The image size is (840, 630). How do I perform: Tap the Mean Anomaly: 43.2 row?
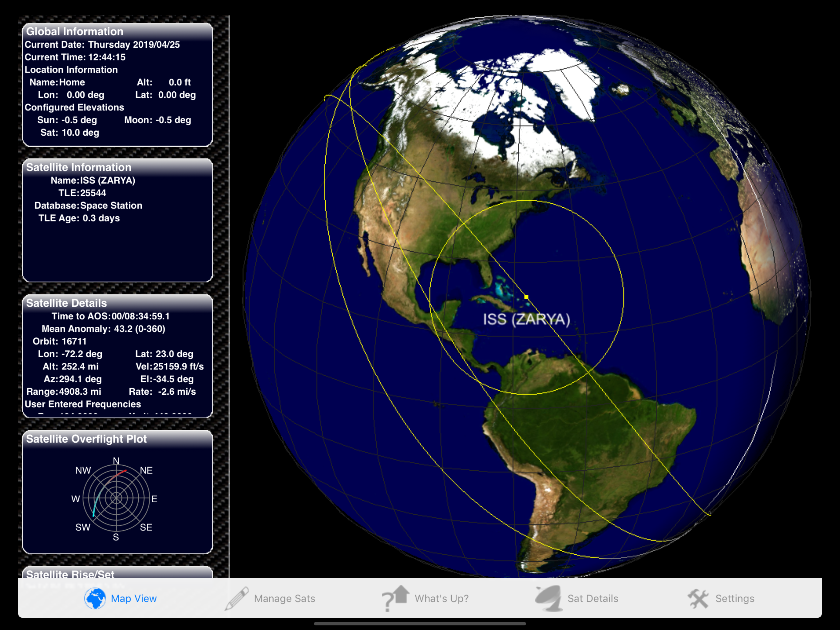(x=103, y=329)
